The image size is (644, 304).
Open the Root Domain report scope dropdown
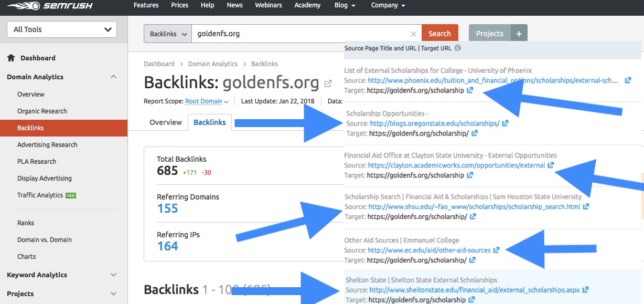pos(207,101)
